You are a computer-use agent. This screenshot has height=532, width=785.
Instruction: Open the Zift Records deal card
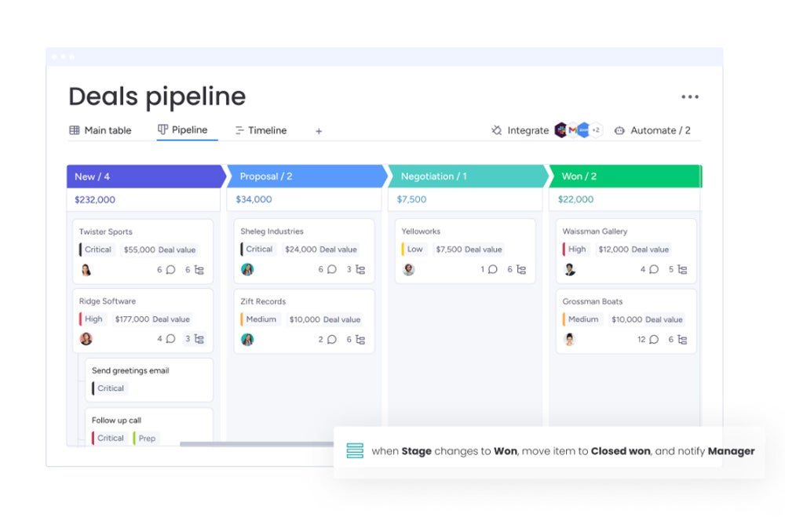point(304,321)
